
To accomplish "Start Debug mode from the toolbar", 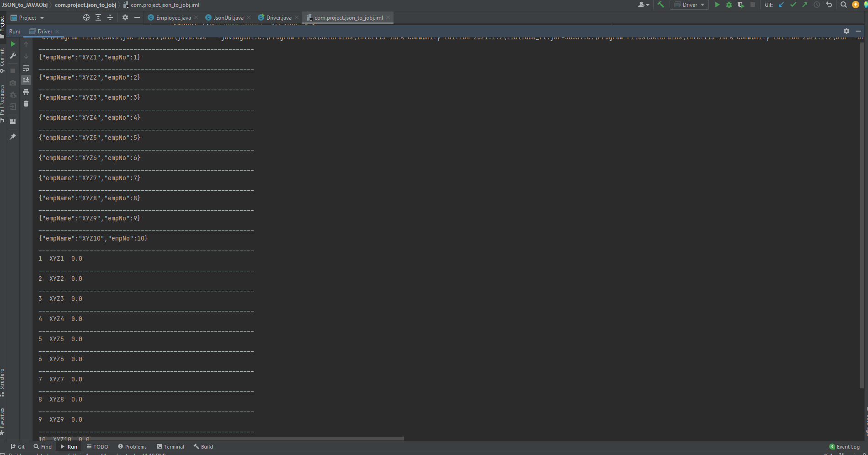I will pyautogui.click(x=728, y=5).
